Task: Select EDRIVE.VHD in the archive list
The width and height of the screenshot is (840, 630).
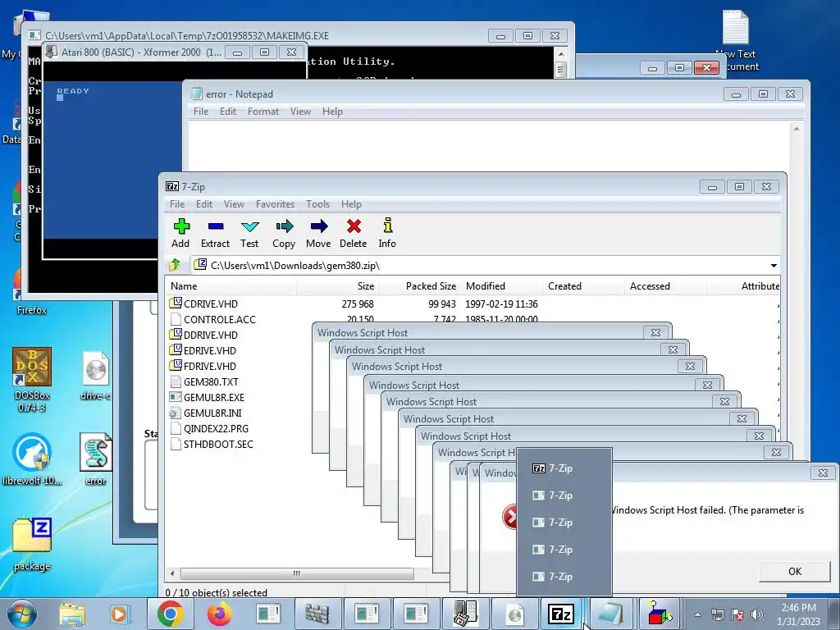Action: [x=210, y=350]
